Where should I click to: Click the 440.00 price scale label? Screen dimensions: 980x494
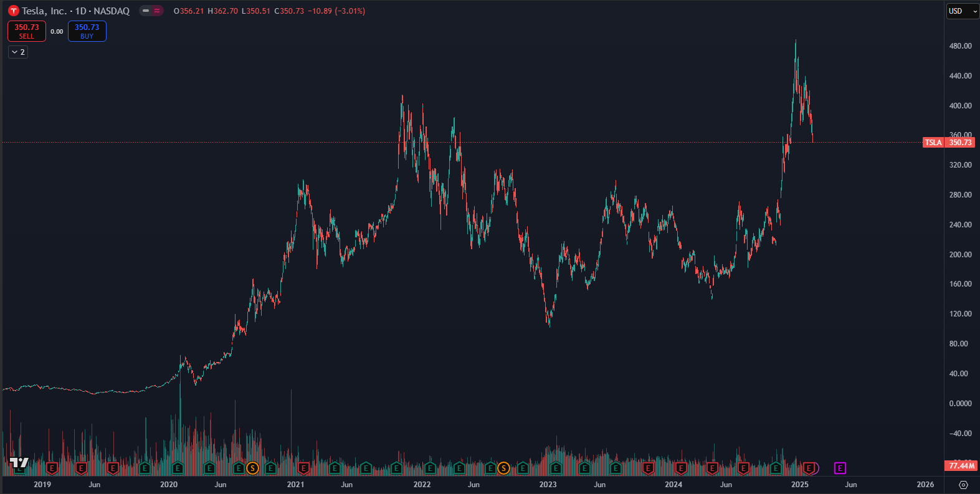click(960, 76)
